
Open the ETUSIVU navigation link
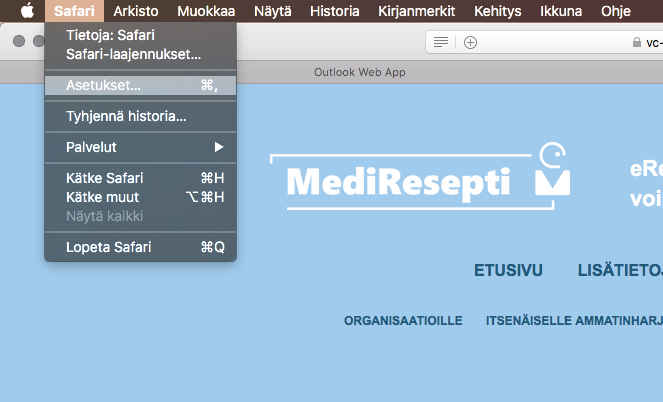tap(508, 271)
